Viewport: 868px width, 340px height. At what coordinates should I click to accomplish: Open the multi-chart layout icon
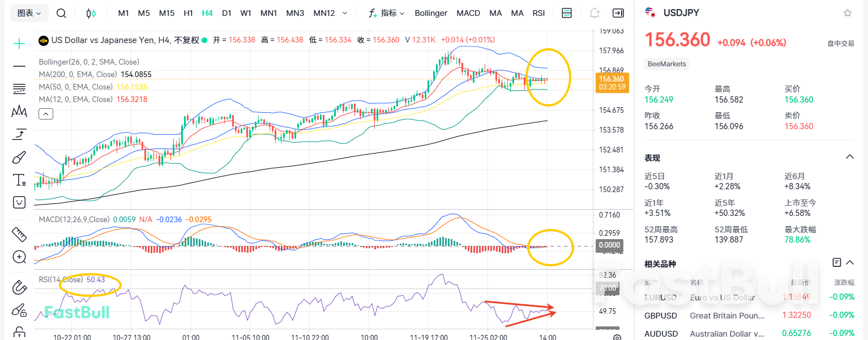click(567, 12)
